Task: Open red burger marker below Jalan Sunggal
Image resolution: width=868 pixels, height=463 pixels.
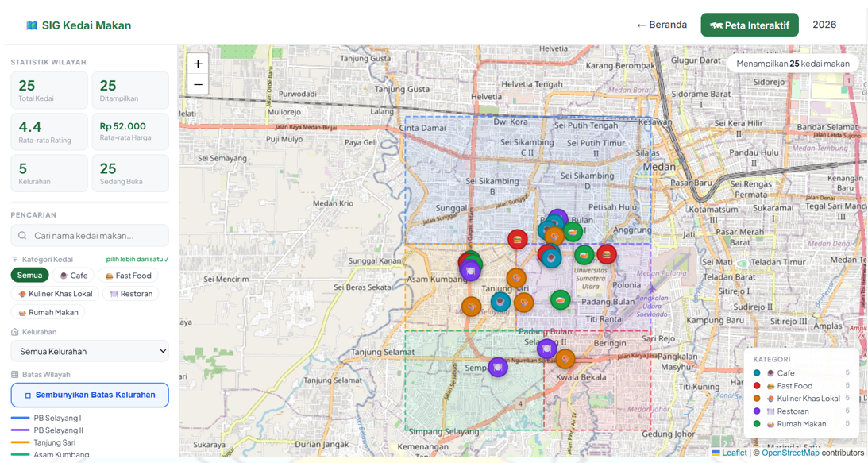Action: coord(518,240)
